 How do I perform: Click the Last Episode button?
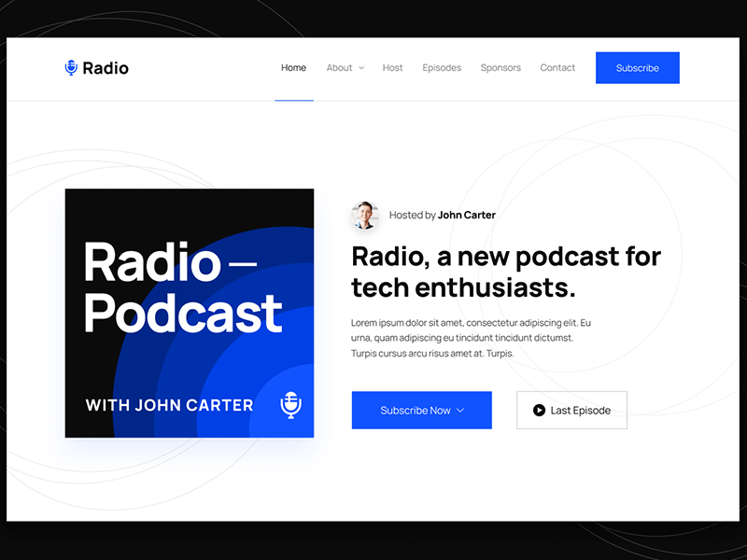571,410
